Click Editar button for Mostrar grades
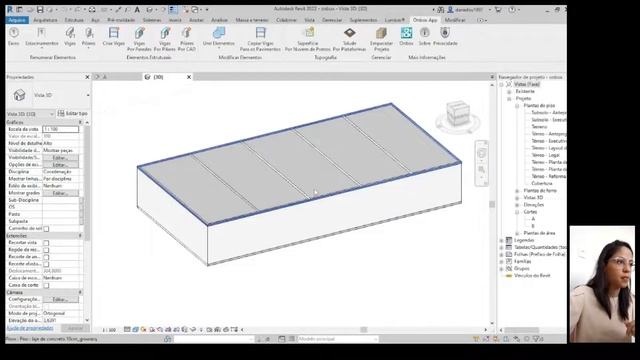Viewport: 640px width, 360px height. click(x=60, y=193)
